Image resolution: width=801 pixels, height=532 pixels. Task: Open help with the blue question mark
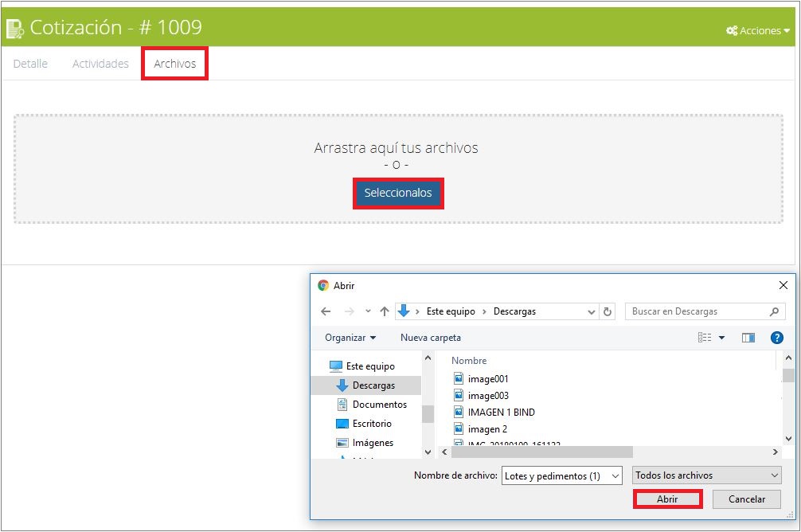point(777,338)
